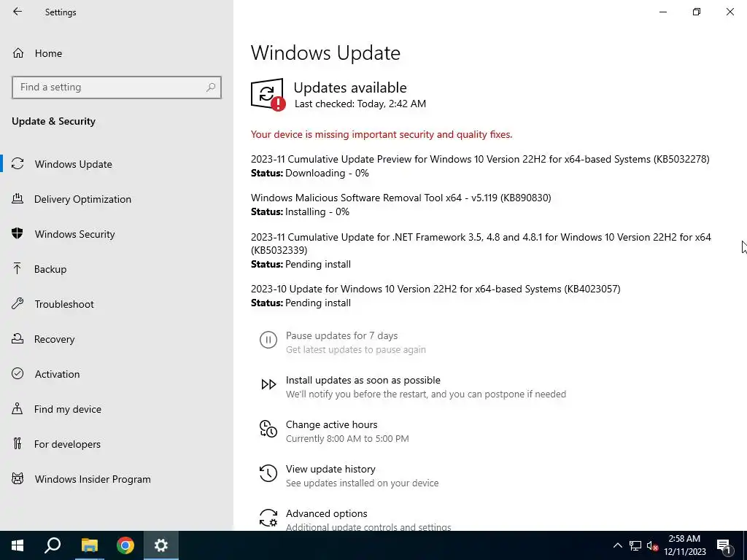This screenshot has height=560, width=747.
Task: Open File Explorer from taskbar
Action: (x=89, y=545)
